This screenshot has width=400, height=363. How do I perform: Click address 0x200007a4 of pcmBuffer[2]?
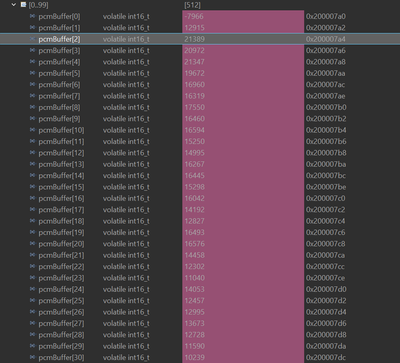point(326,39)
